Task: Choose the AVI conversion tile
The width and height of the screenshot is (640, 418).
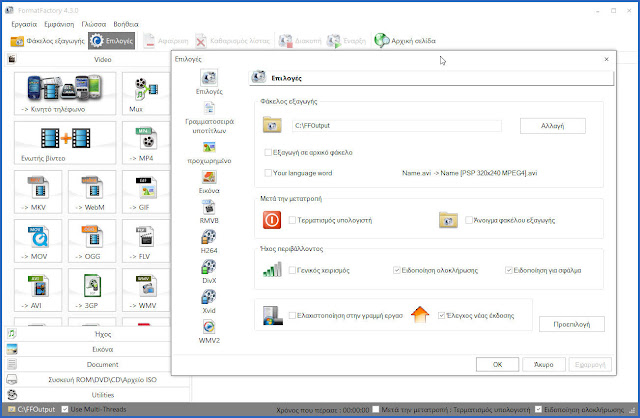Action: [38, 290]
